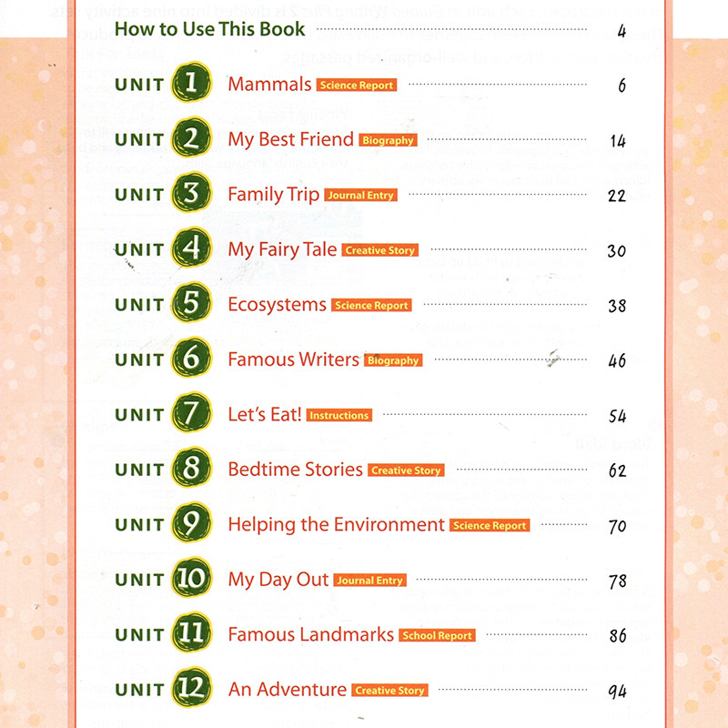The height and width of the screenshot is (728, 728).
Task: Click the Unit 3 circle badge
Action: [x=191, y=194]
